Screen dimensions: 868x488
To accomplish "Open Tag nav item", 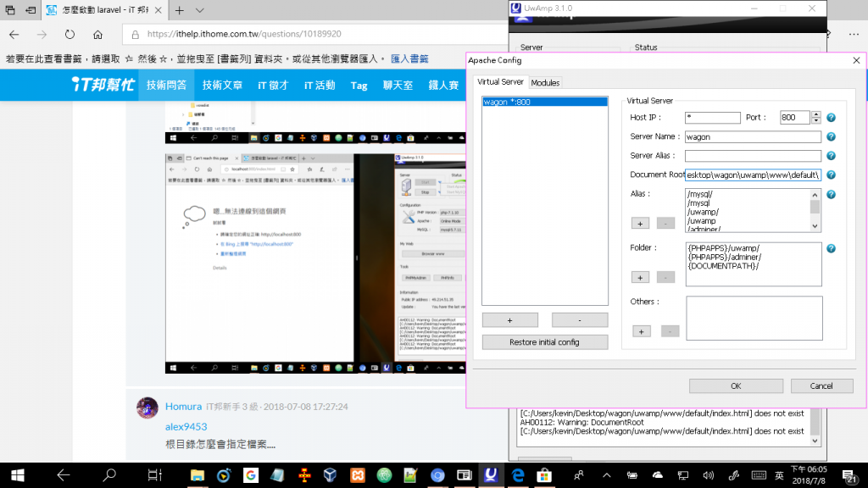I will point(359,86).
